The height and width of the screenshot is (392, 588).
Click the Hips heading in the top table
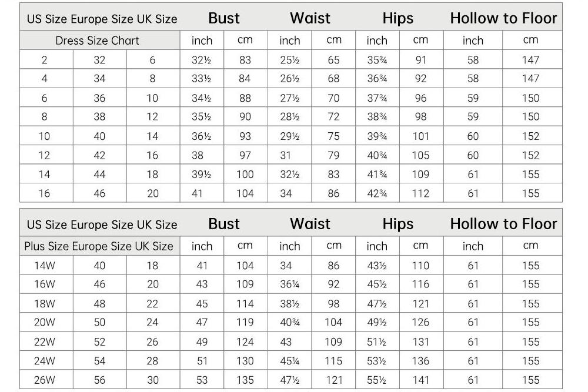pyautogui.click(x=398, y=18)
